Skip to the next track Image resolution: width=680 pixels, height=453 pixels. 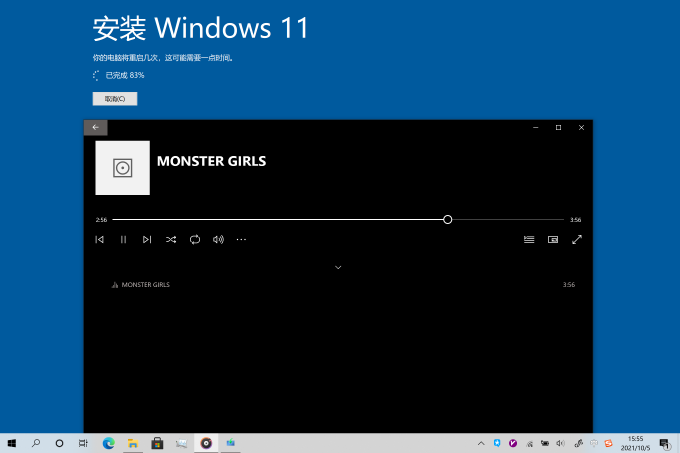pos(147,239)
